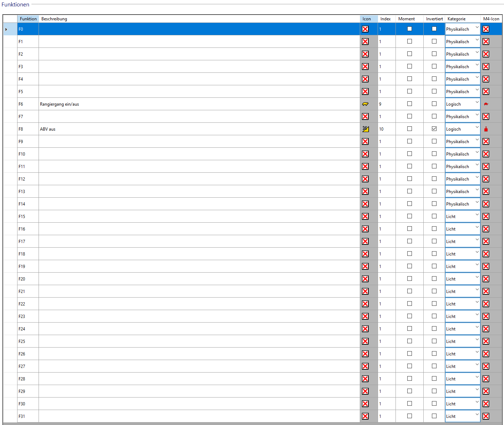Click the red M4-Icon for row F8
Viewport: 504px width, 425px height.
486,129
